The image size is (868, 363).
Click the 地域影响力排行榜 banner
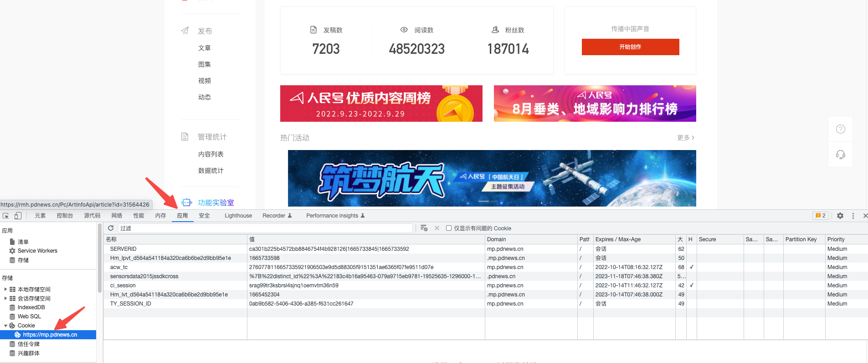[x=595, y=104]
